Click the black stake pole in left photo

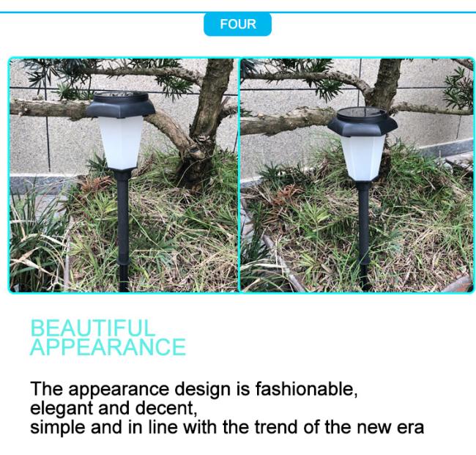click(x=122, y=230)
